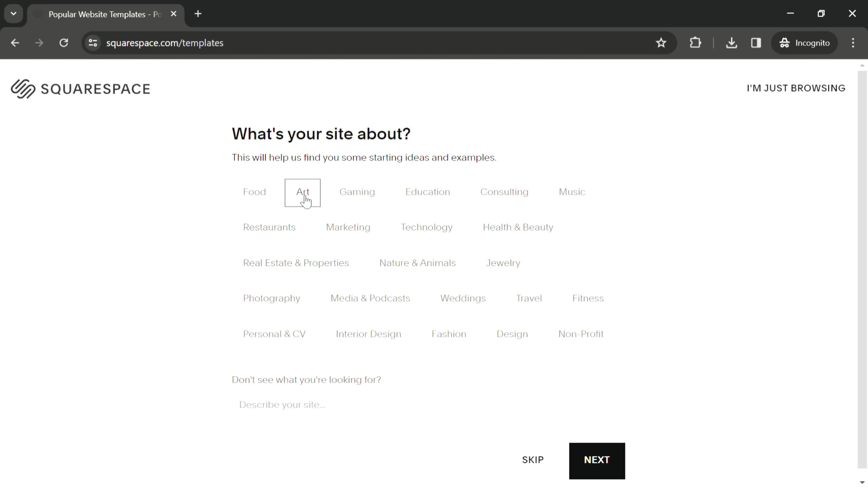
Task: Pick the Fashion option
Action: click(449, 334)
